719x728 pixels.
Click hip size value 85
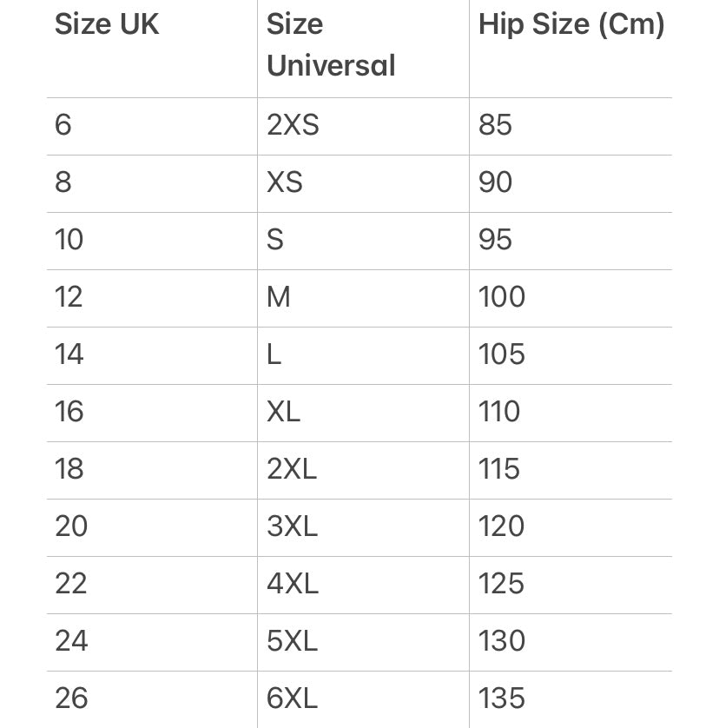(495, 125)
